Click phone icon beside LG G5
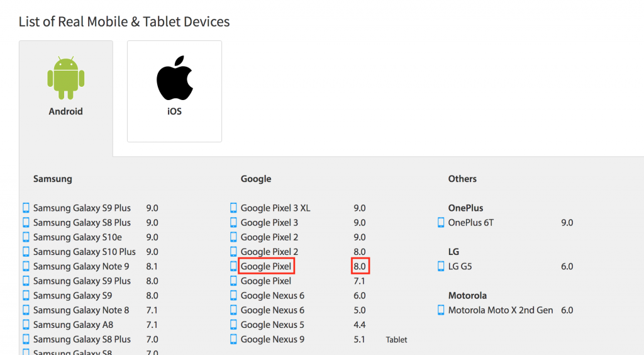This screenshot has height=355, width=644. 441,266
